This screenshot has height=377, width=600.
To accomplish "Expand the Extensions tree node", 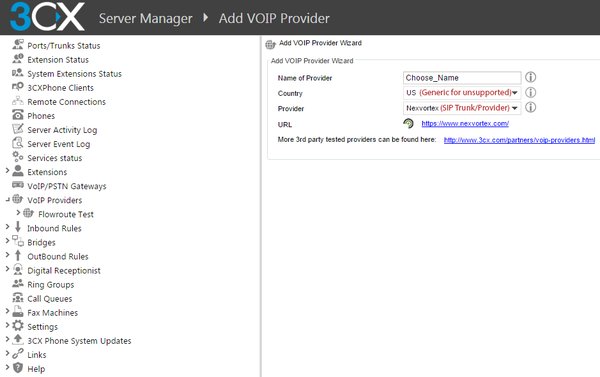I will pyautogui.click(x=7, y=171).
